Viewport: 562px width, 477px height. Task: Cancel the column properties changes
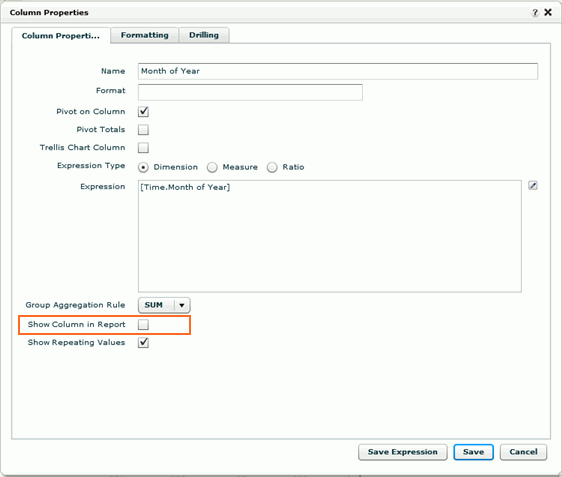click(523, 452)
